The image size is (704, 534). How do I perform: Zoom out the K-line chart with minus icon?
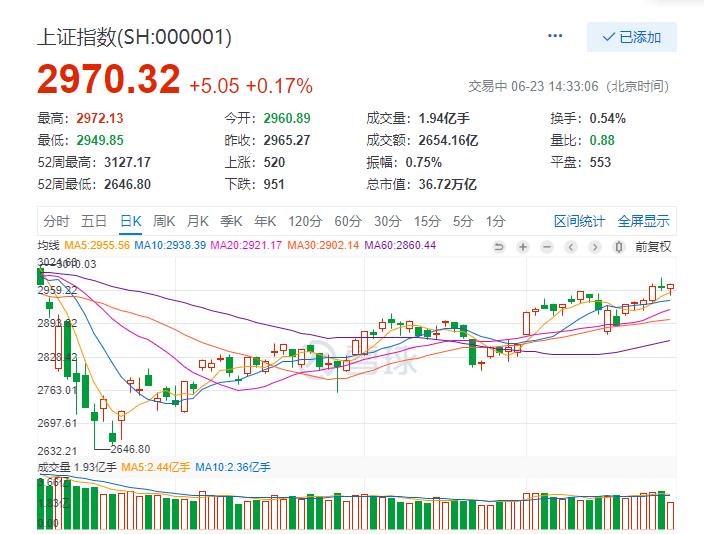point(546,247)
